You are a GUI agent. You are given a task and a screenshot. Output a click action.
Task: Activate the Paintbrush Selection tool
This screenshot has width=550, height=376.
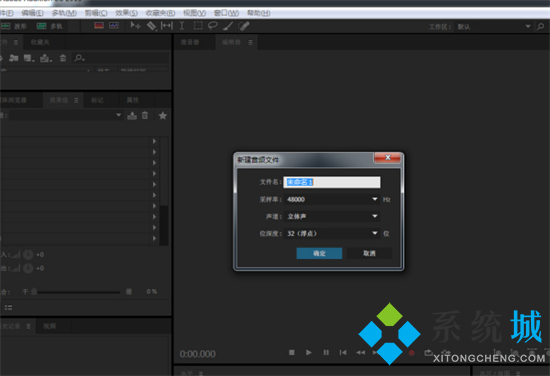click(228, 26)
